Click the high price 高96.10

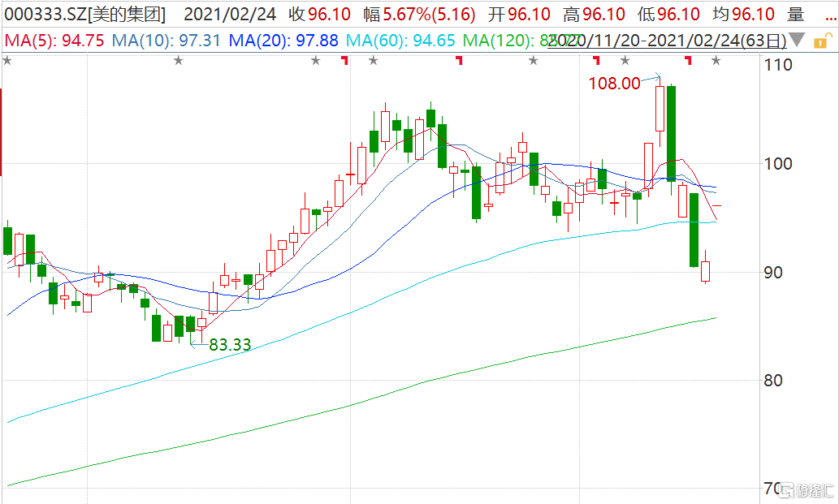(x=594, y=15)
